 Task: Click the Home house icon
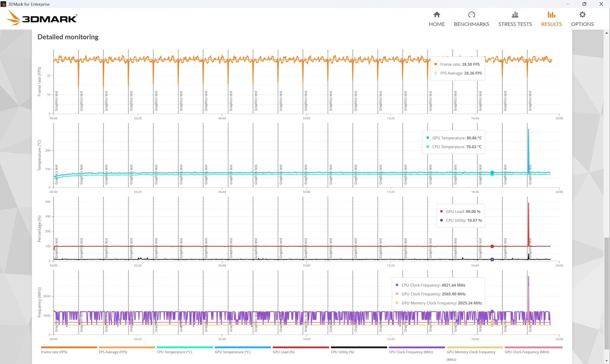[437, 15]
